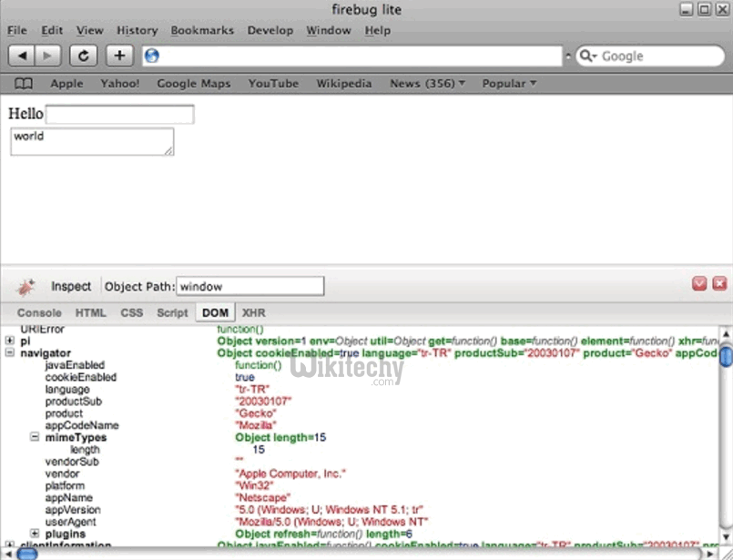Open the Develop menu

point(270,30)
